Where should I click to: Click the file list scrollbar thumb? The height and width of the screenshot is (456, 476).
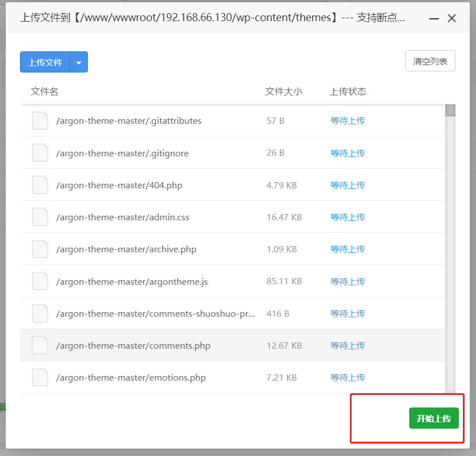pyautogui.click(x=450, y=111)
